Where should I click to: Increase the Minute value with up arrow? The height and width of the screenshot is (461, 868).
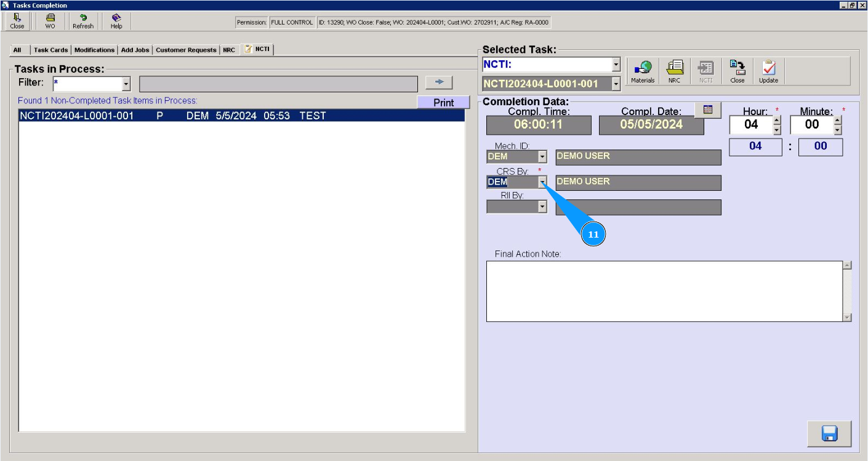(x=837, y=121)
